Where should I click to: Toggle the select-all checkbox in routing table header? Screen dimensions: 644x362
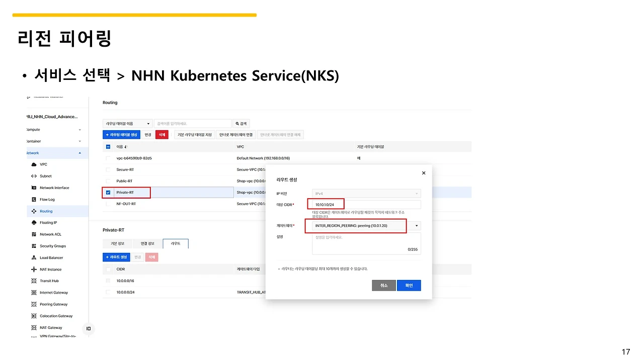[x=108, y=147]
